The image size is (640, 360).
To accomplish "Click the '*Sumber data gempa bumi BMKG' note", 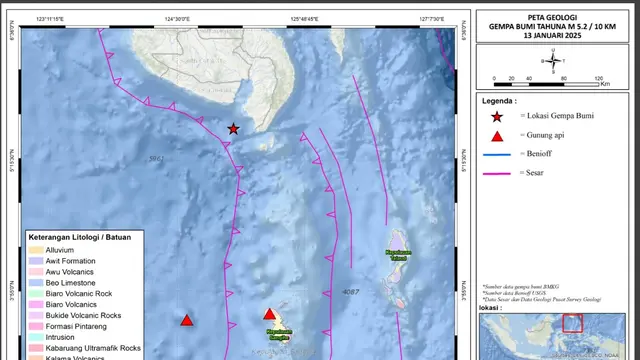I will click(x=521, y=287).
